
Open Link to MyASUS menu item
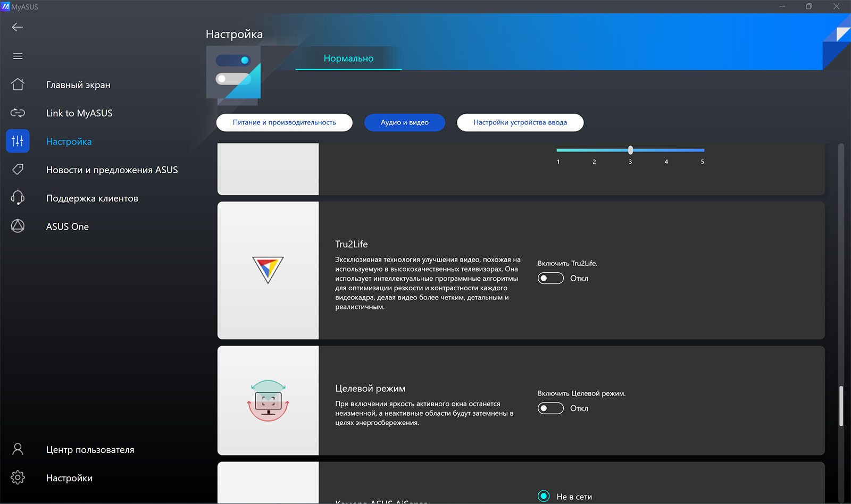(79, 113)
